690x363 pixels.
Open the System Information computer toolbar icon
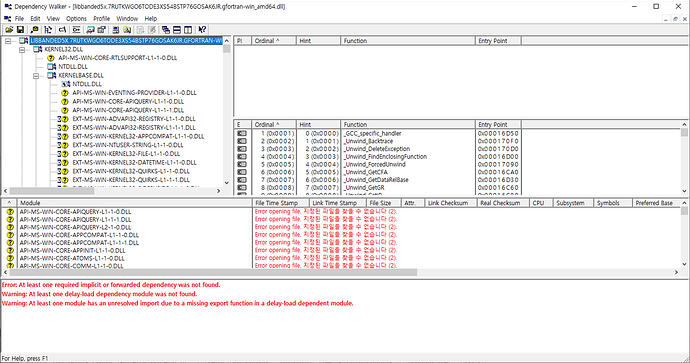[116, 29]
